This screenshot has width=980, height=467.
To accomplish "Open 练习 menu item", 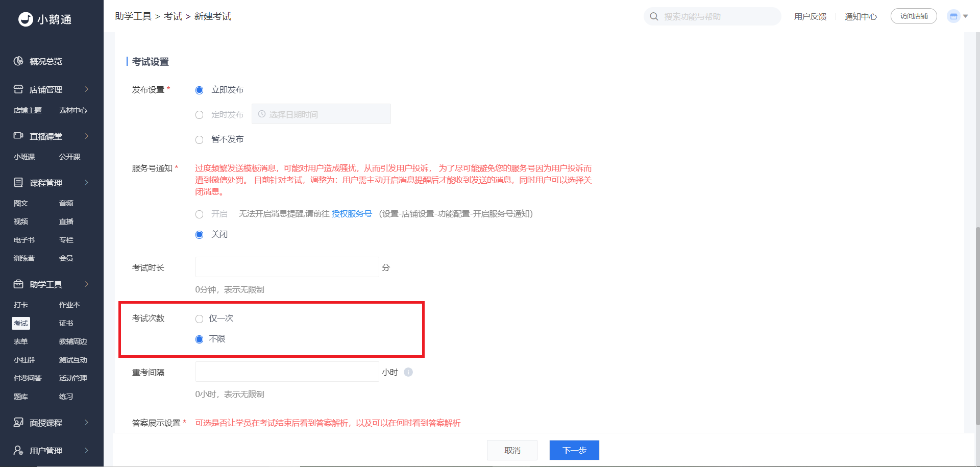I will click(x=66, y=397).
